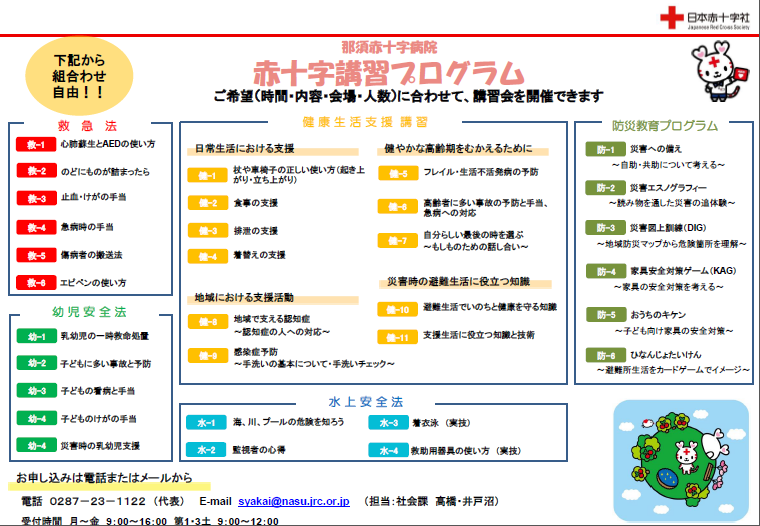Screen dimensions: 760x526
Task: Click the 災害時の避難生活に役立つ知識 subheading
Action: tap(459, 282)
